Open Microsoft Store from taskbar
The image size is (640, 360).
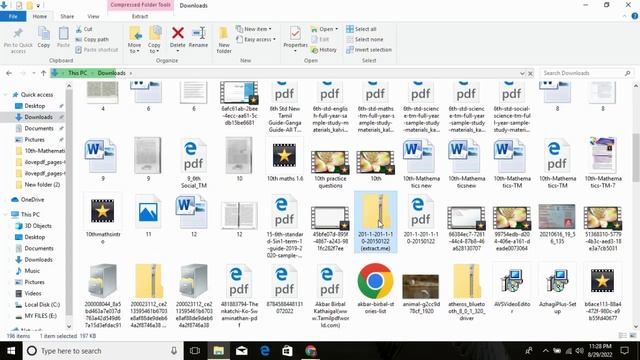pos(287,351)
